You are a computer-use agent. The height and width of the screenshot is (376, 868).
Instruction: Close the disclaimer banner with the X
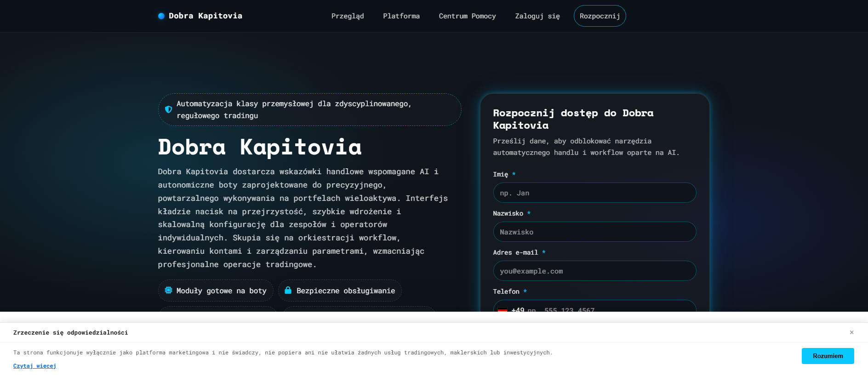click(x=851, y=332)
